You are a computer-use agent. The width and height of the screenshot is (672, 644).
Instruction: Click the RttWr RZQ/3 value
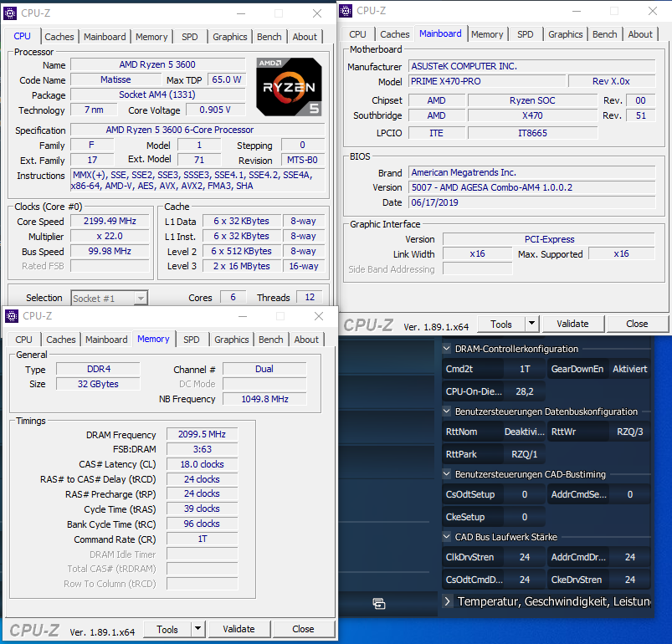pyautogui.click(x=629, y=432)
